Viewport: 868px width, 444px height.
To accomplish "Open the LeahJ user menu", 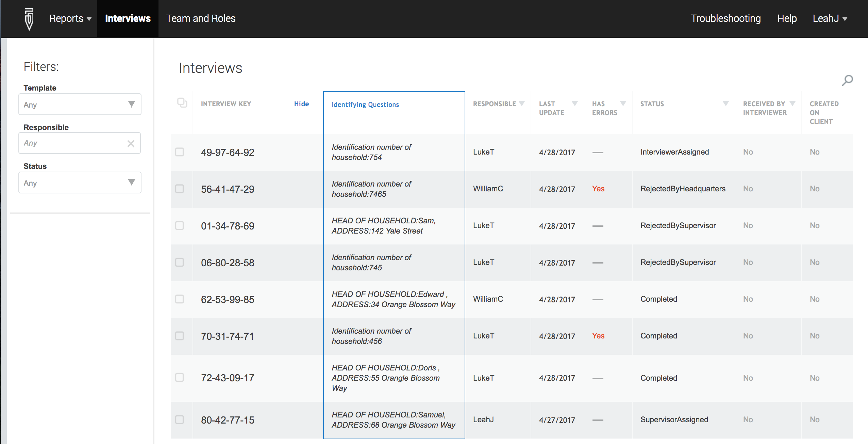I will 830,18.
